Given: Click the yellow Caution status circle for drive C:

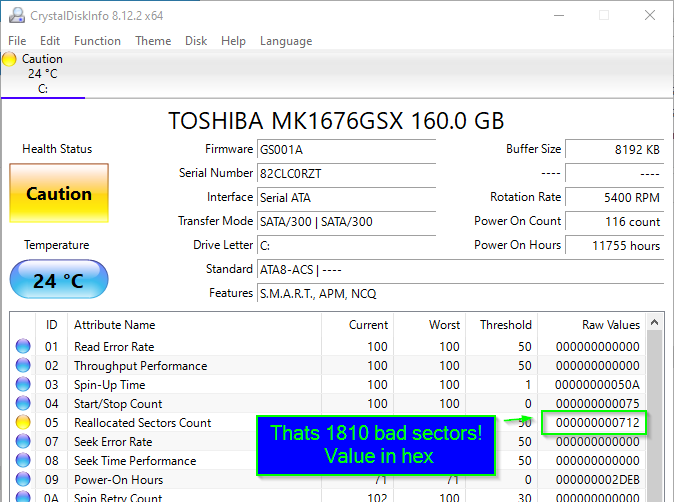Looking at the screenshot, I should coord(9,59).
